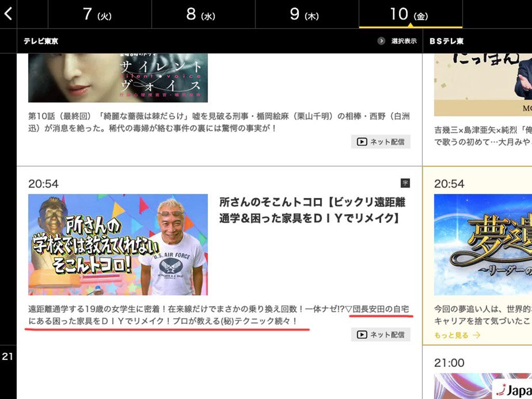Open the 所さんのそこんトコロ program thumbnail image
This screenshot has width=532, height=399.
(x=118, y=245)
